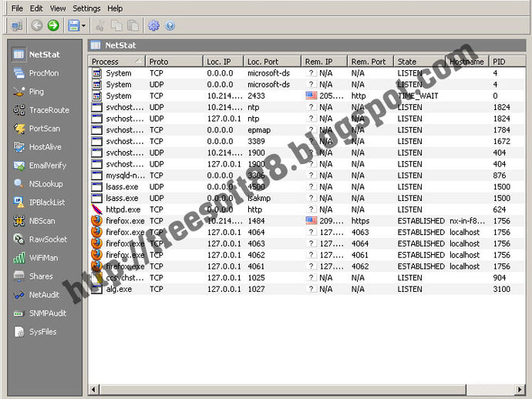Sort by the Rem. IP column header
The image size is (532, 399).
click(x=325, y=62)
